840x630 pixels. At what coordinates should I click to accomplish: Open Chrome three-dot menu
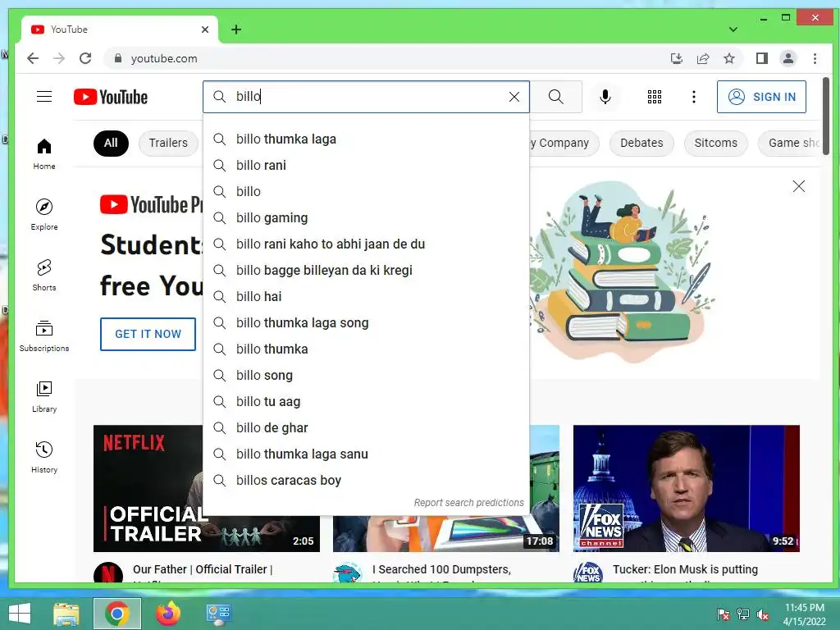pyautogui.click(x=815, y=58)
